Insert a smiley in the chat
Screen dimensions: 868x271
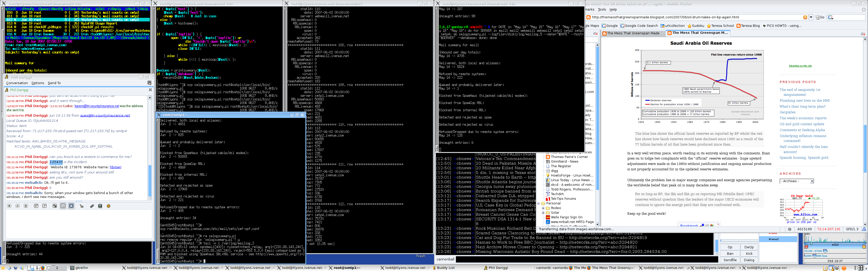coord(109,206)
